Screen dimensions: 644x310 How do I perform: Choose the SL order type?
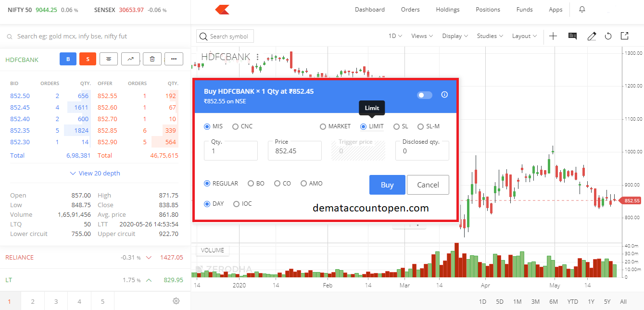(401, 126)
